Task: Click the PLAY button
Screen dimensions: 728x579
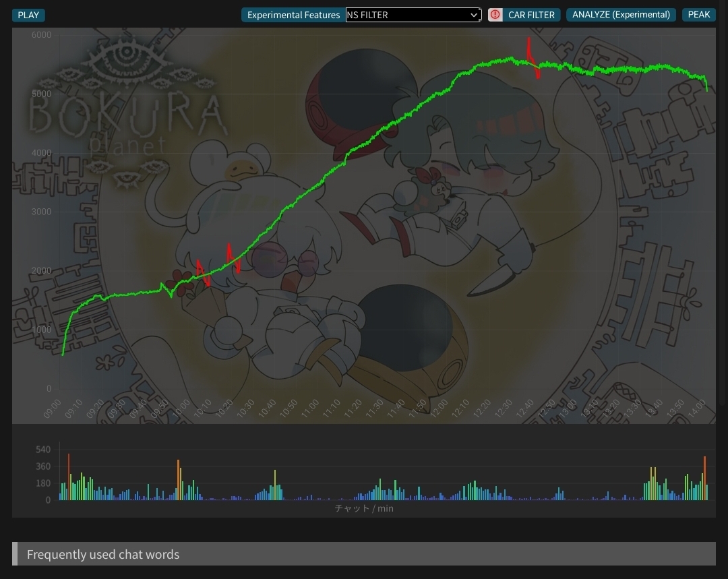Action: 28,15
